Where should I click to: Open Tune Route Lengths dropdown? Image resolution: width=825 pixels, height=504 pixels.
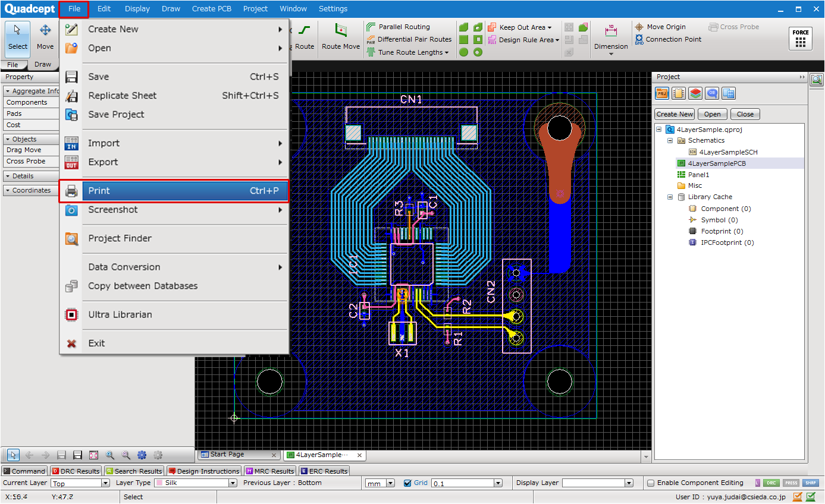(x=408, y=52)
